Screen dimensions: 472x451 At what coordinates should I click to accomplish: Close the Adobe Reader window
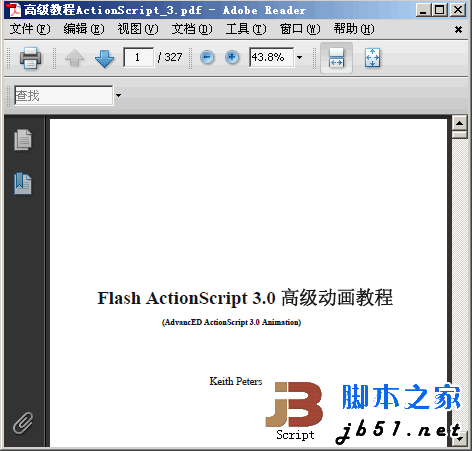coord(458,10)
